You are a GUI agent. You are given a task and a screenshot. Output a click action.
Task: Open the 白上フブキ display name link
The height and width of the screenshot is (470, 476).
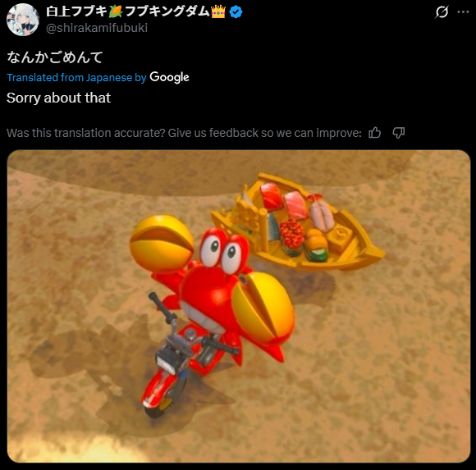pos(136,11)
